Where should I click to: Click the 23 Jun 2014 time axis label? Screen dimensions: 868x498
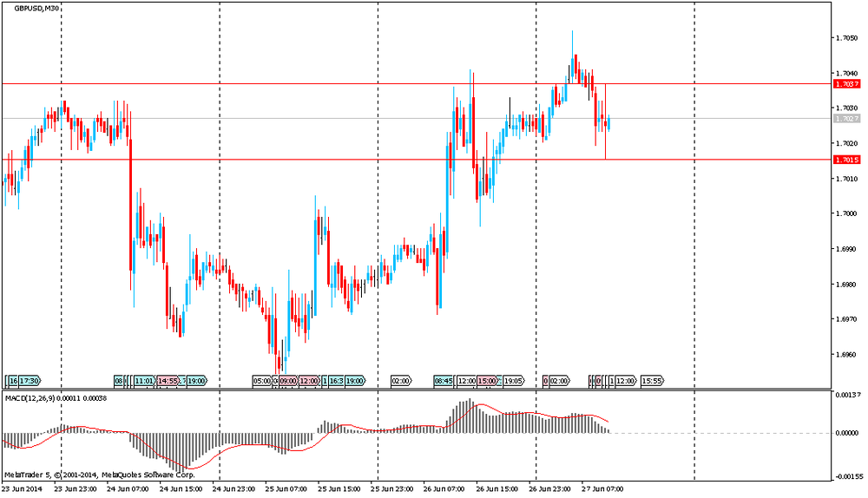(x=23, y=489)
